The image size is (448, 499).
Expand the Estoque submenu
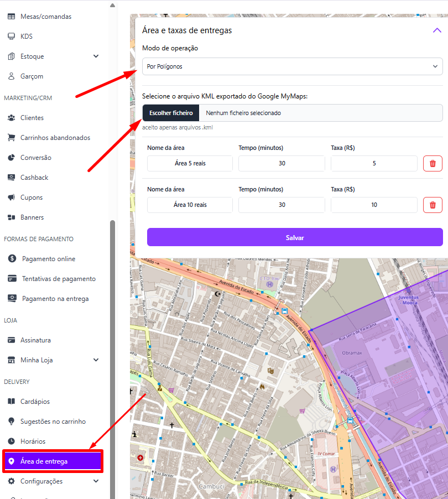point(96,56)
